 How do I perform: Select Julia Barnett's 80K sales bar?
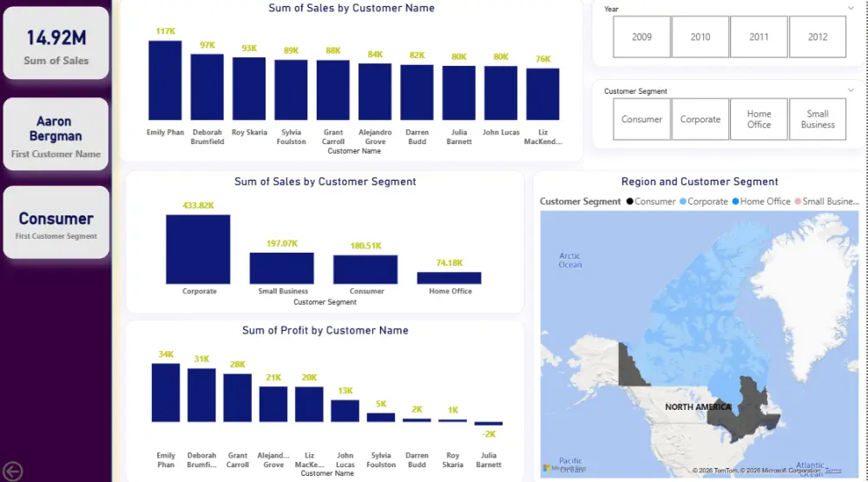tap(459, 93)
